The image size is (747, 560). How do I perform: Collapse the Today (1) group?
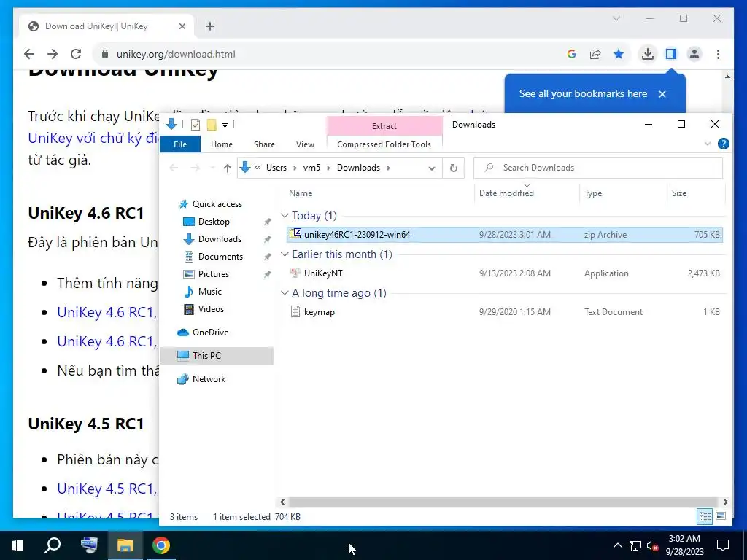(285, 216)
